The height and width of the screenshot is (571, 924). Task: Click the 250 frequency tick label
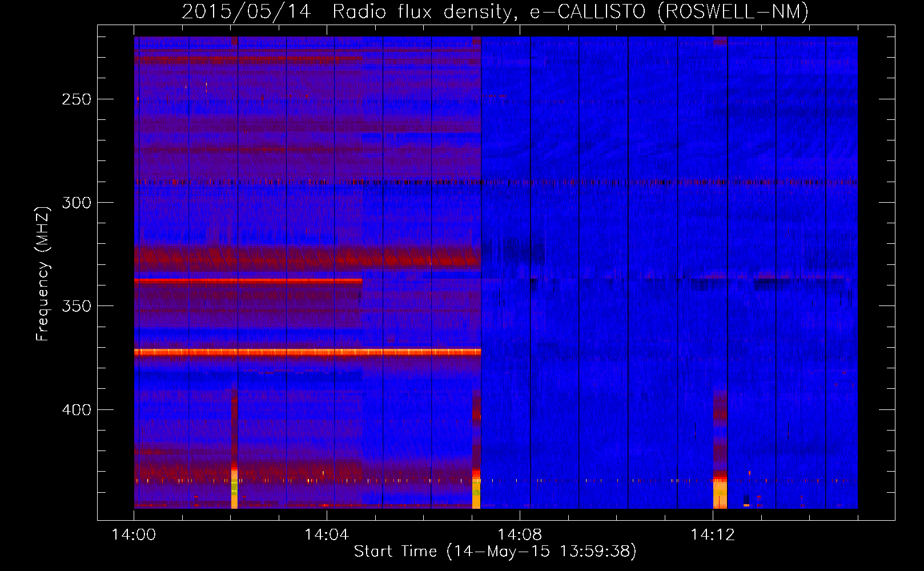coord(76,99)
